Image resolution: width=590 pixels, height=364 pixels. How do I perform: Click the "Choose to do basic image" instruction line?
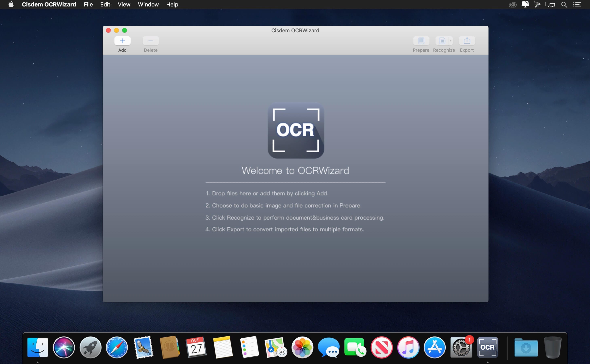click(283, 205)
